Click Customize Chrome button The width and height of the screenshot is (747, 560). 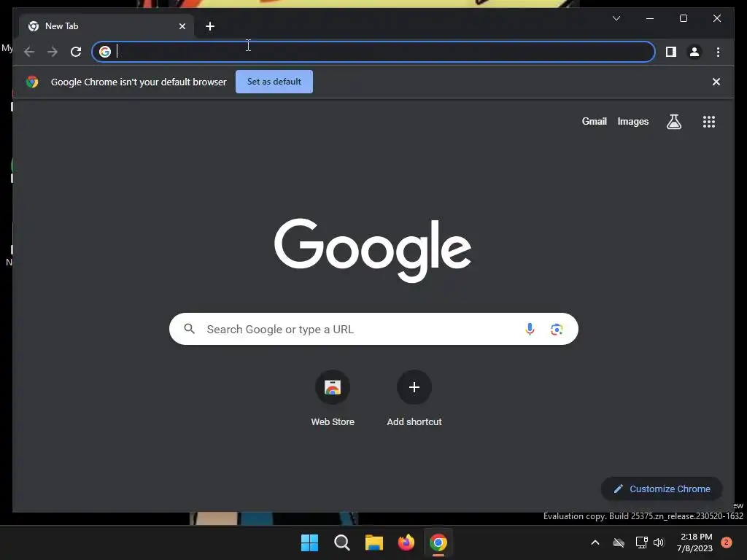coord(662,489)
